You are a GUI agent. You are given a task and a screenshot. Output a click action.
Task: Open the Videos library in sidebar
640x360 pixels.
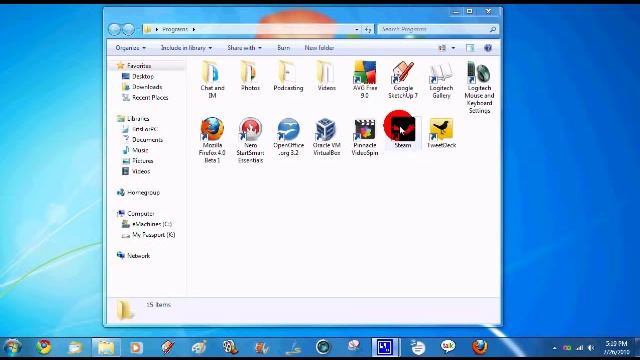(141, 171)
